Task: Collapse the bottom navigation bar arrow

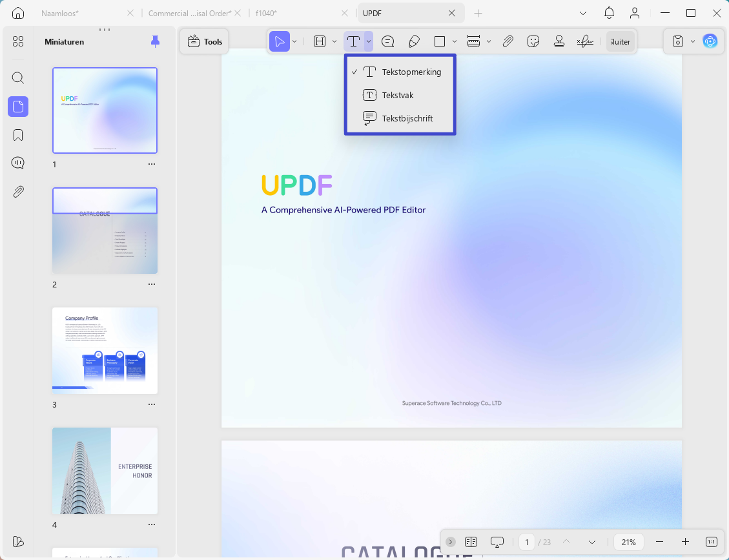Action: pyautogui.click(x=451, y=542)
